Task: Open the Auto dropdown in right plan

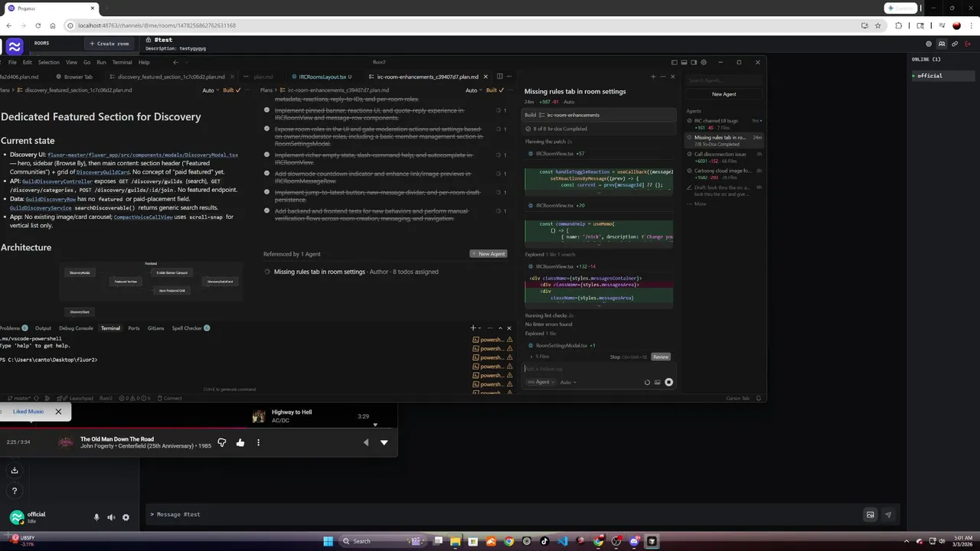Action: [x=473, y=90]
